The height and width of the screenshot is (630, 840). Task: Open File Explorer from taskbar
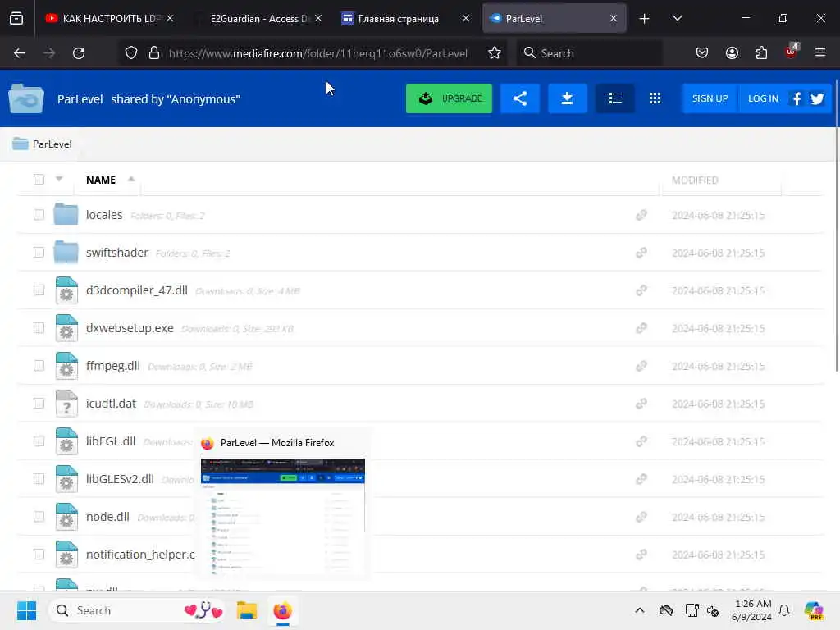[247, 610]
